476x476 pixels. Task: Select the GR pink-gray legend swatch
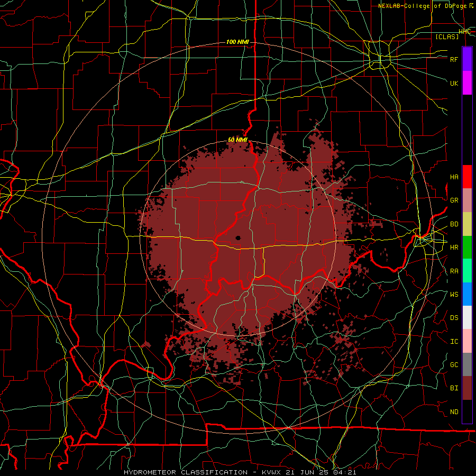coord(467,200)
